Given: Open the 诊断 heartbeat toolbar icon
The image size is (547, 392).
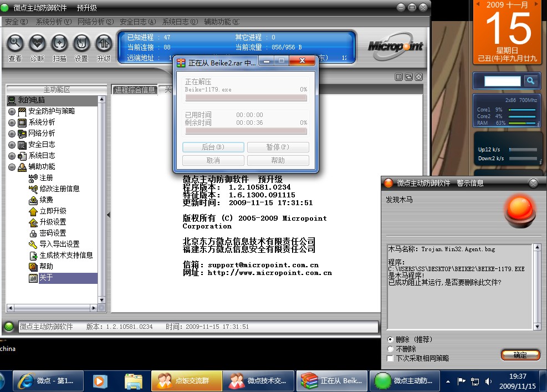Looking at the screenshot, I should (37, 43).
